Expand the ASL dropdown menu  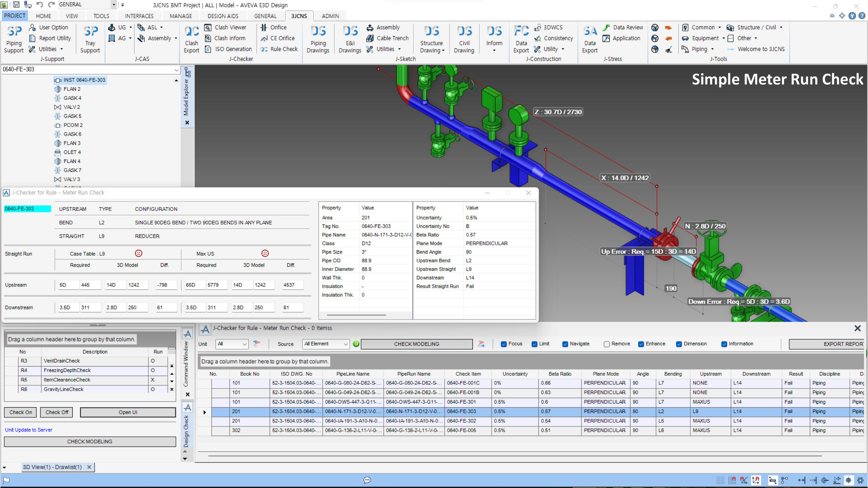coord(161,27)
